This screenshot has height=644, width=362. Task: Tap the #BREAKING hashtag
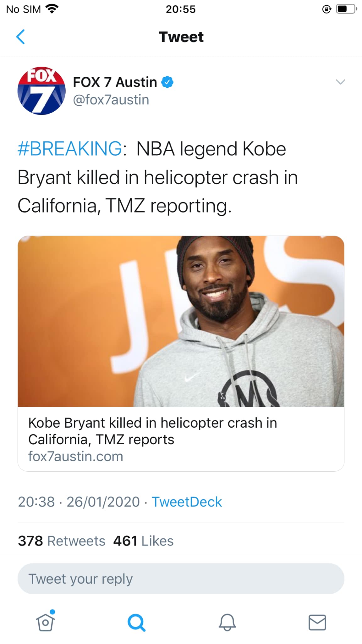pos(70,148)
